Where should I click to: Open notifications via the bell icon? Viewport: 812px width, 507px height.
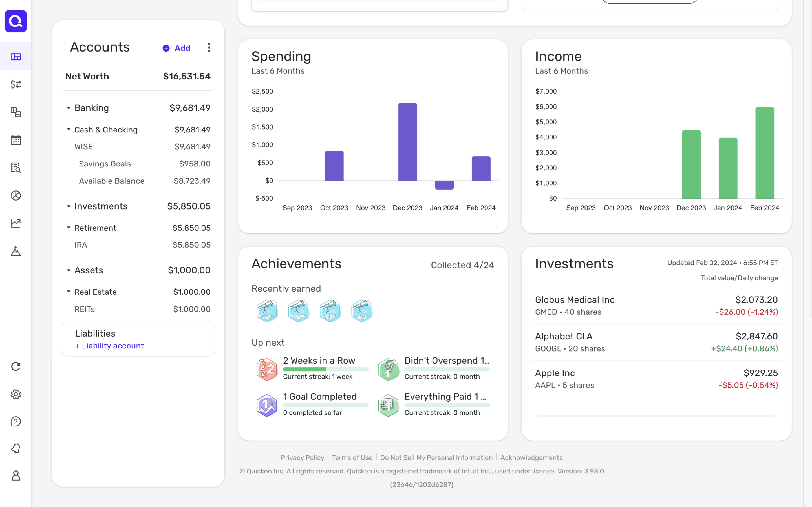16,448
